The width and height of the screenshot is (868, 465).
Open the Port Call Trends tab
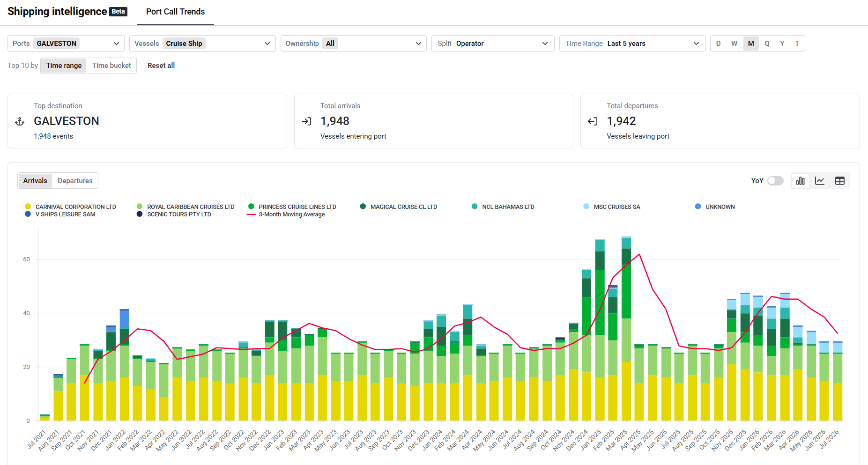(175, 12)
